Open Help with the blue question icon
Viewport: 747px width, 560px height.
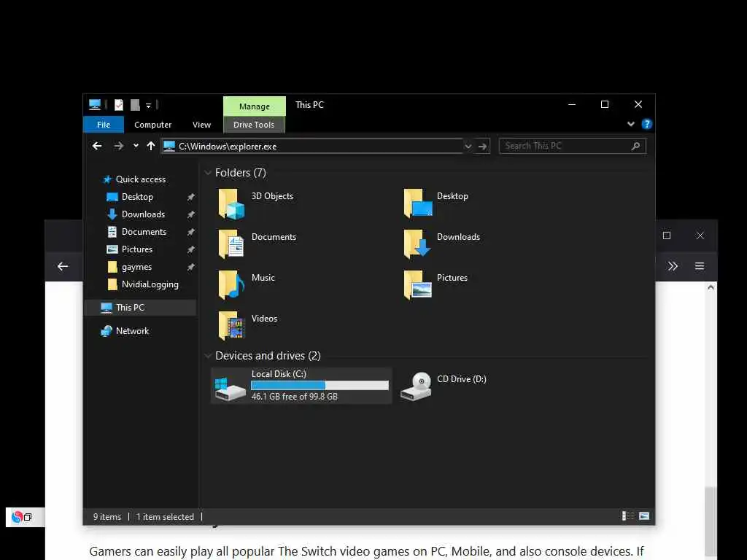tap(646, 124)
